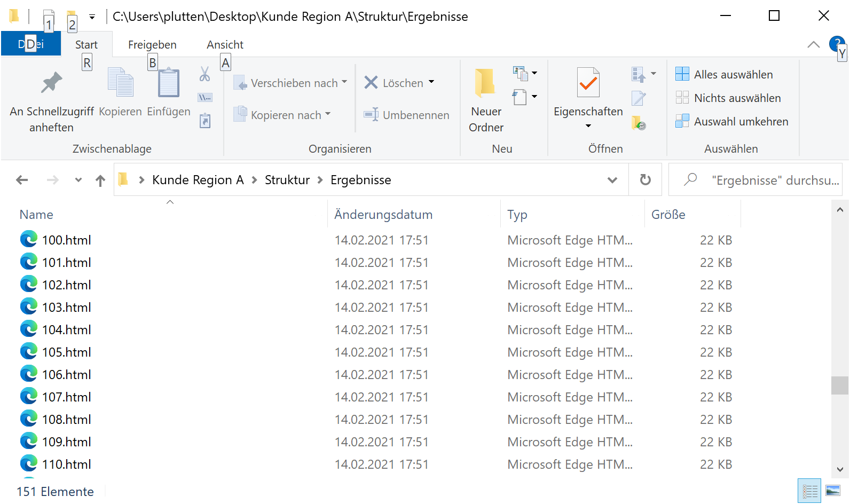Click the Edge icon of 100.html
Image resolution: width=850 pixels, height=504 pixels.
pos(29,239)
